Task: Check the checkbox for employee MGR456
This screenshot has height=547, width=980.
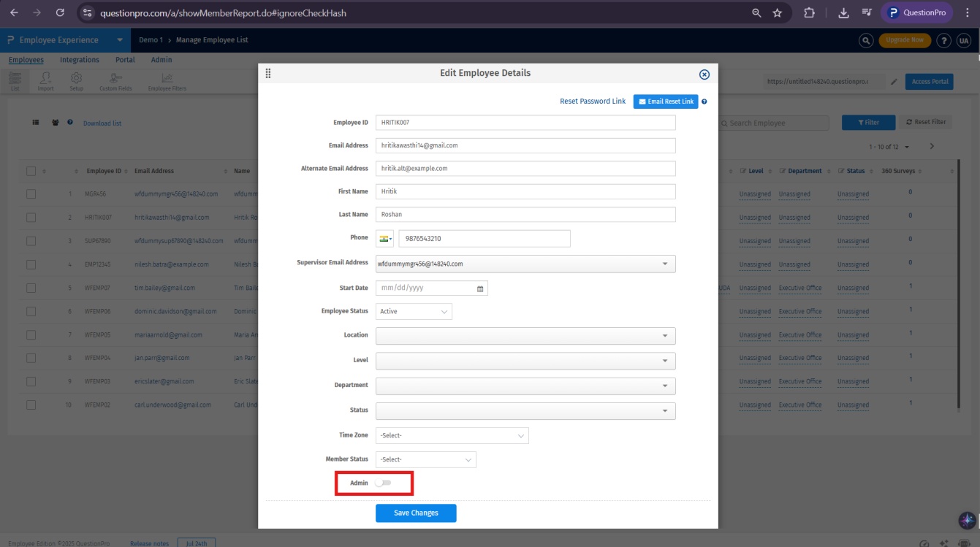Action: point(31,194)
